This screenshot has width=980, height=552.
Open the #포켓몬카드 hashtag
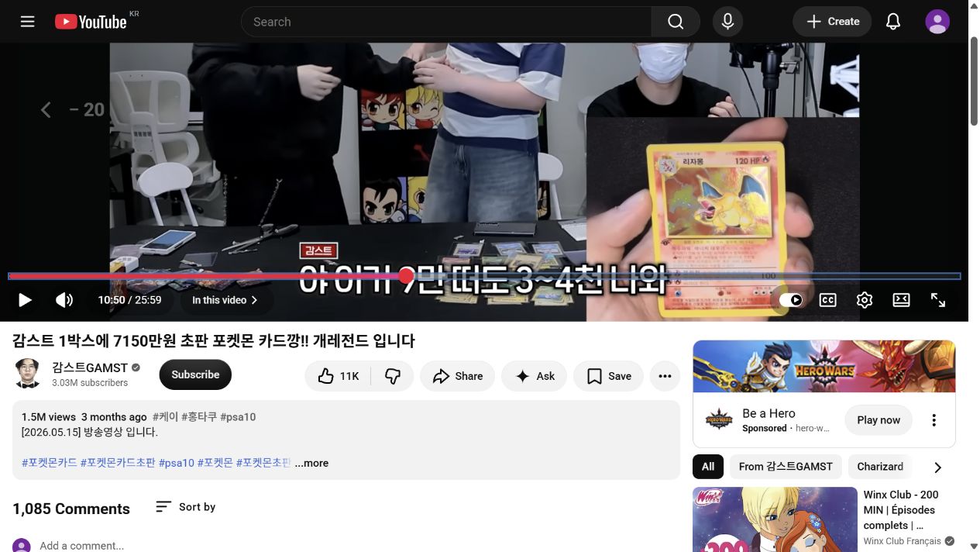point(50,463)
